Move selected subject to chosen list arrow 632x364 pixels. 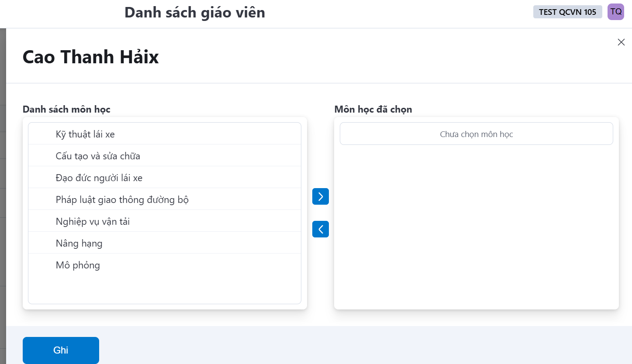pyautogui.click(x=321, y=196)
